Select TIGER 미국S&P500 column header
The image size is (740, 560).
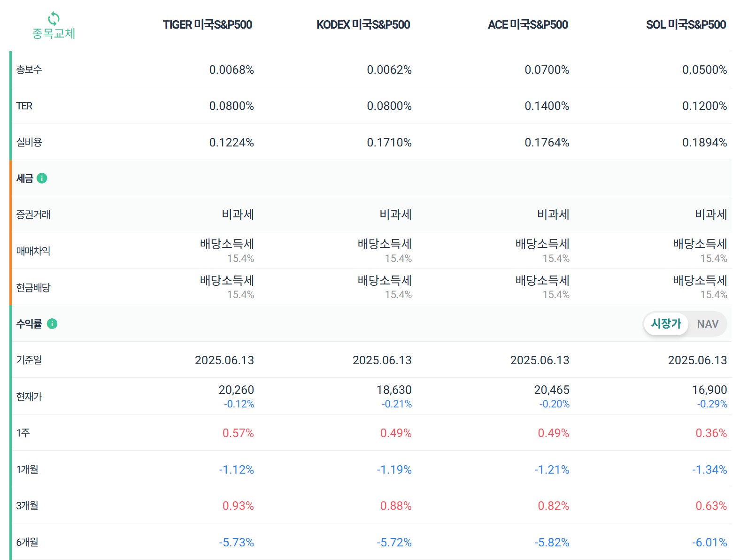tap(208, 25)
